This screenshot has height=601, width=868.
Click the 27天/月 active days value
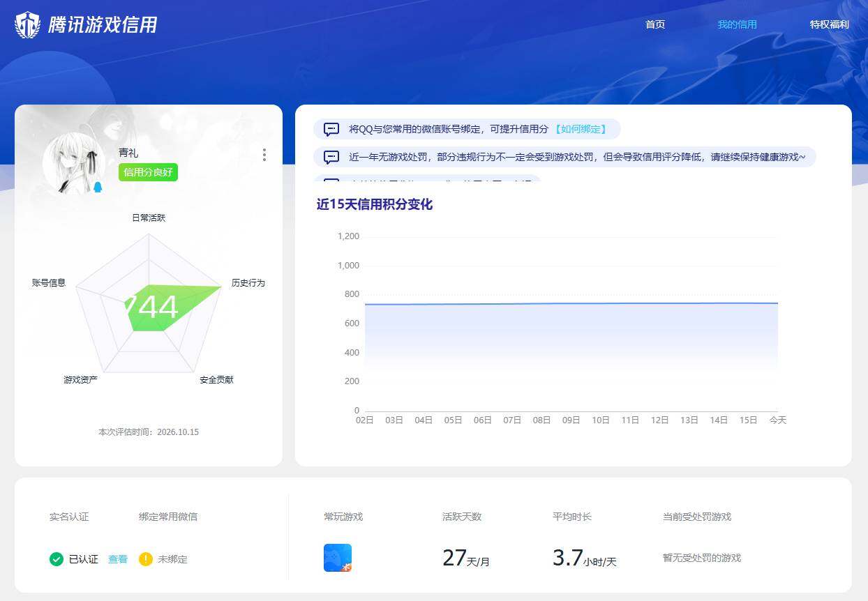tap(466, 558)
